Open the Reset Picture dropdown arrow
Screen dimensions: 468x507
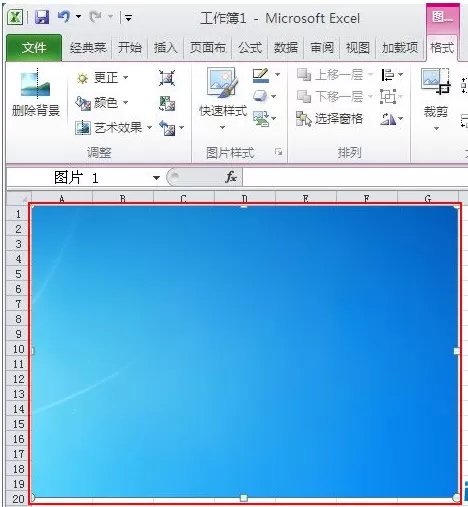tap(182, 128)
